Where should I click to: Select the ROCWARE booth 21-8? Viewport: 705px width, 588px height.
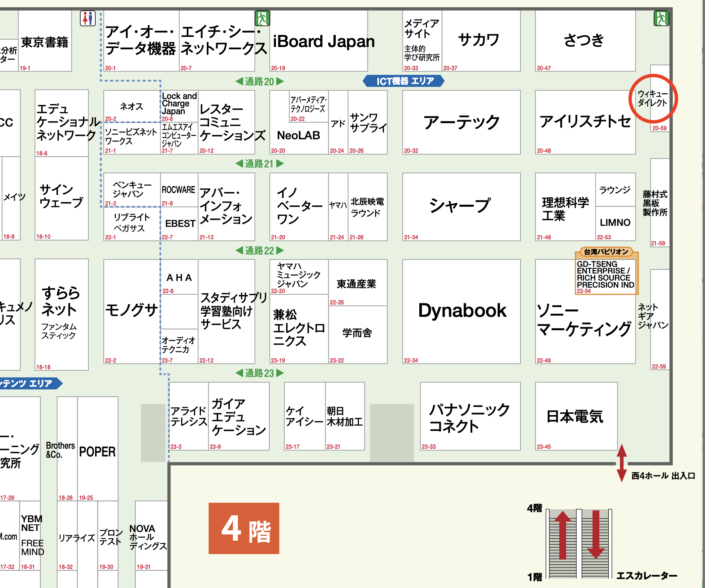click(x=179, y=190)
